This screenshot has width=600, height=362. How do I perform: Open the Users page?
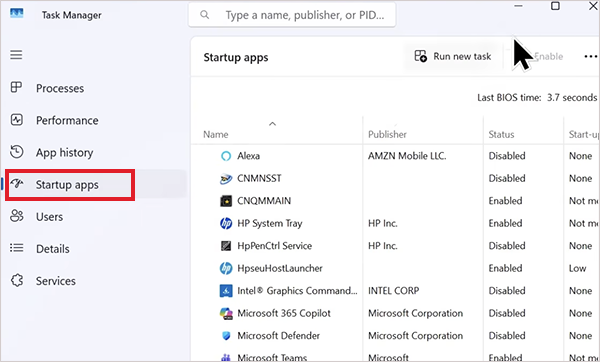pos(49,217)
